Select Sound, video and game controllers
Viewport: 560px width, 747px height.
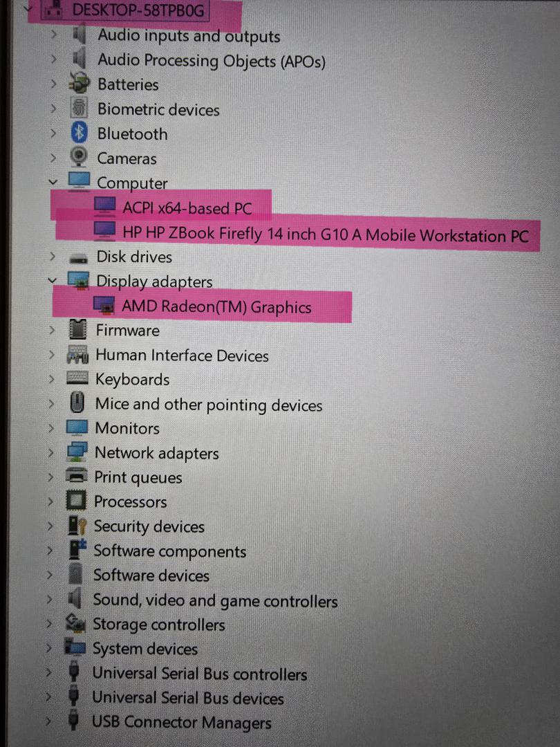tap(215, 600)
